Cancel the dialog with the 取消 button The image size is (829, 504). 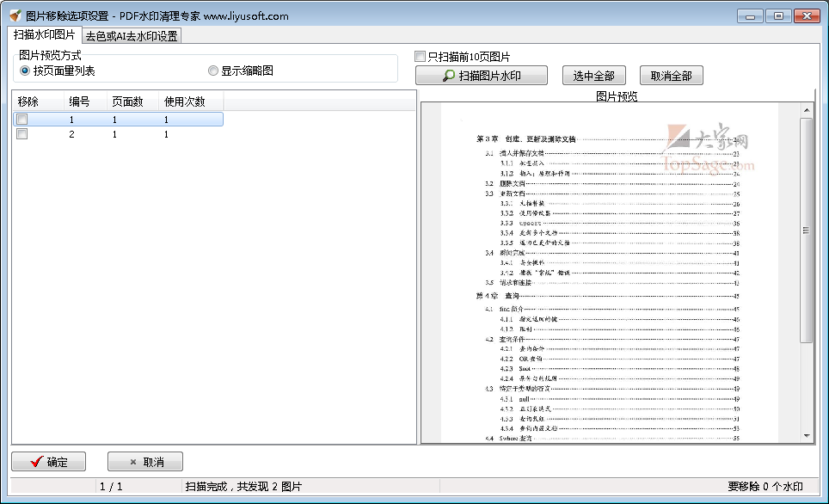pyautogui.click(x=144, y=461)
